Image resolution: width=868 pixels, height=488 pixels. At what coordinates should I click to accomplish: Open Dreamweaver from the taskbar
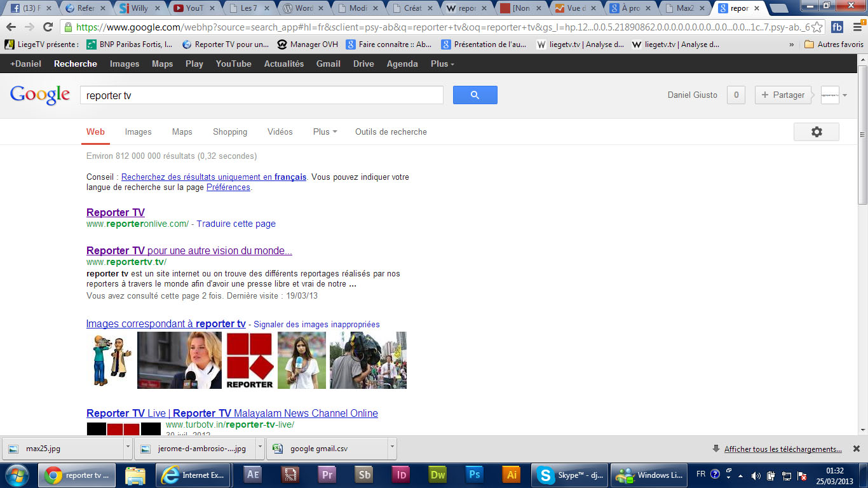point(438,475)
